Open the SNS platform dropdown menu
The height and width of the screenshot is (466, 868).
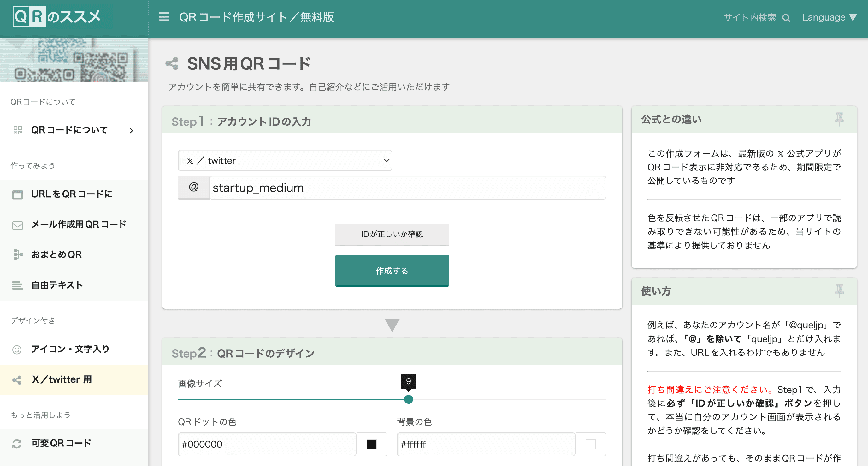click(286, 160)
